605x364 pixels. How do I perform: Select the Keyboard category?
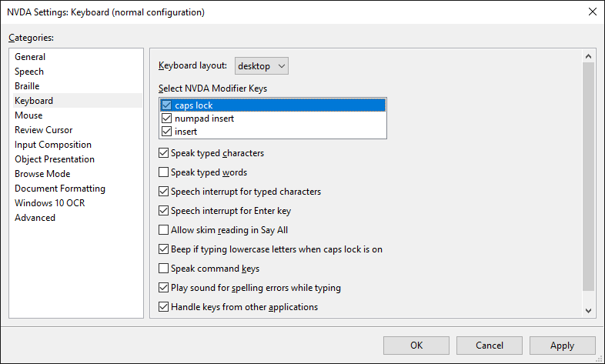point(77,101)
